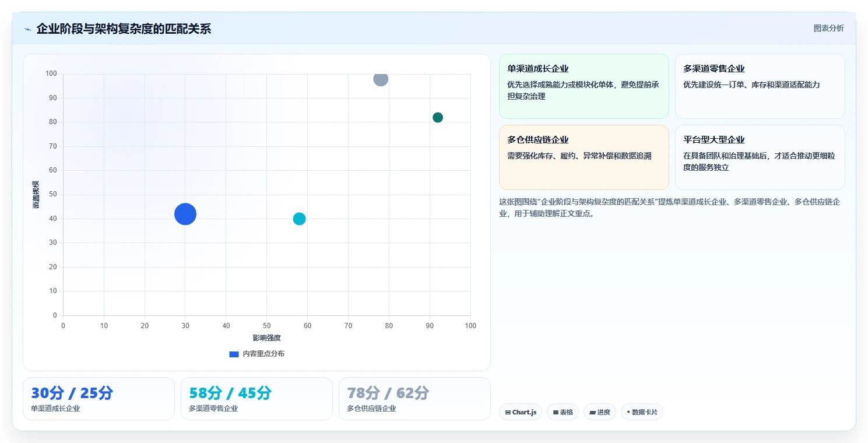
Task: Select the gray bubble at top of chart
Action: coord(381,79)
